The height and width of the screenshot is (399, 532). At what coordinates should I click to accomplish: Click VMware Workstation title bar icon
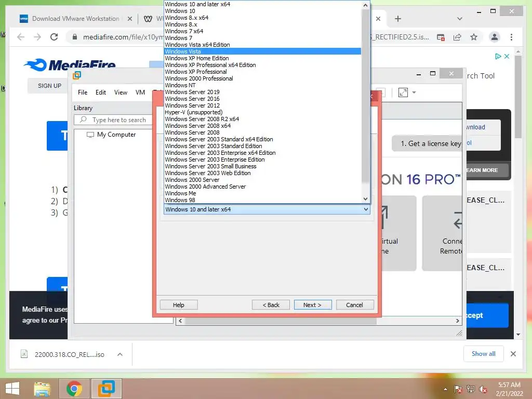tap(77, 75)
